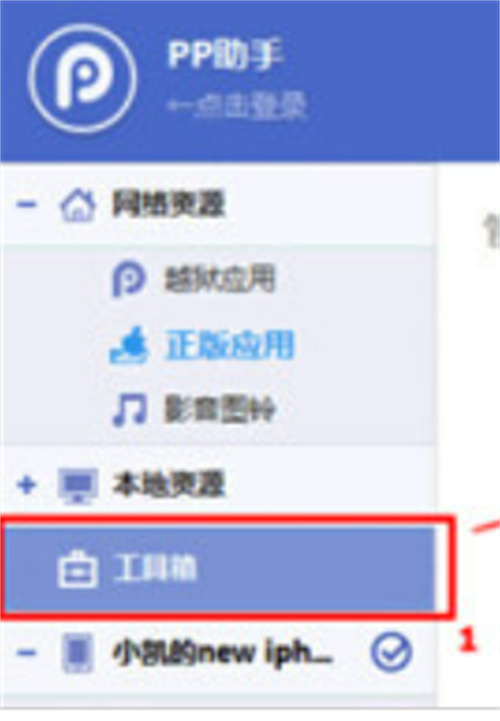
Task: Collapse the 小凯的new iph... device section
Action: (x=26, y=652)
